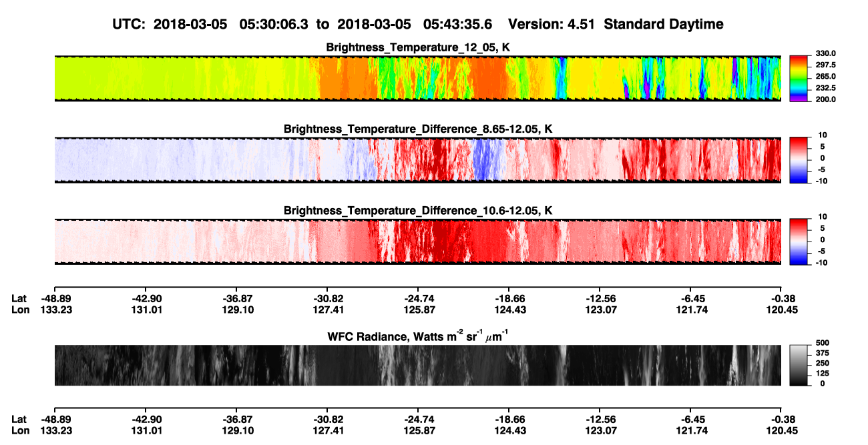The width and height of the screenshot is (868, 445).
Task: Click the 330.0 label on temperature scale
Action: [x=825, y=54]
